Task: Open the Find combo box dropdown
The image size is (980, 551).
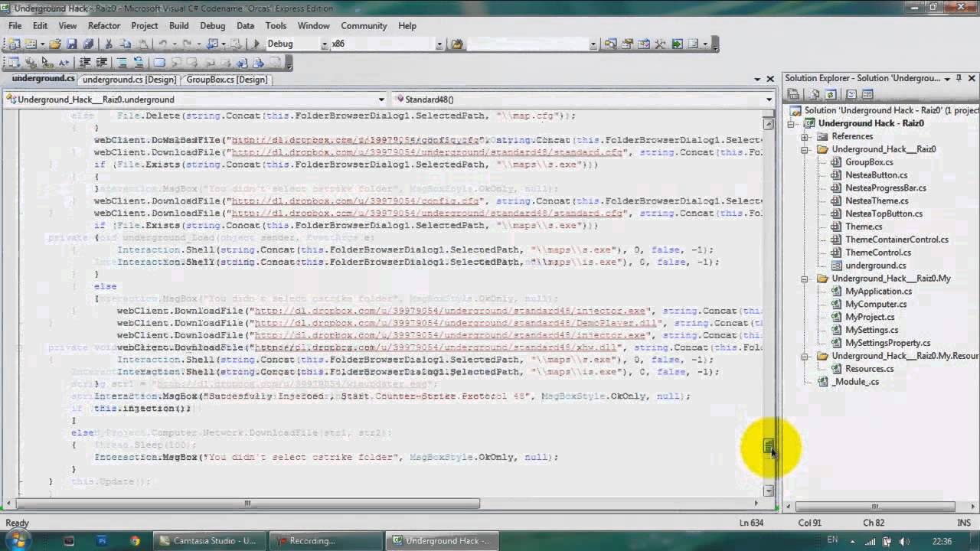Action: [x=593, y=44]
